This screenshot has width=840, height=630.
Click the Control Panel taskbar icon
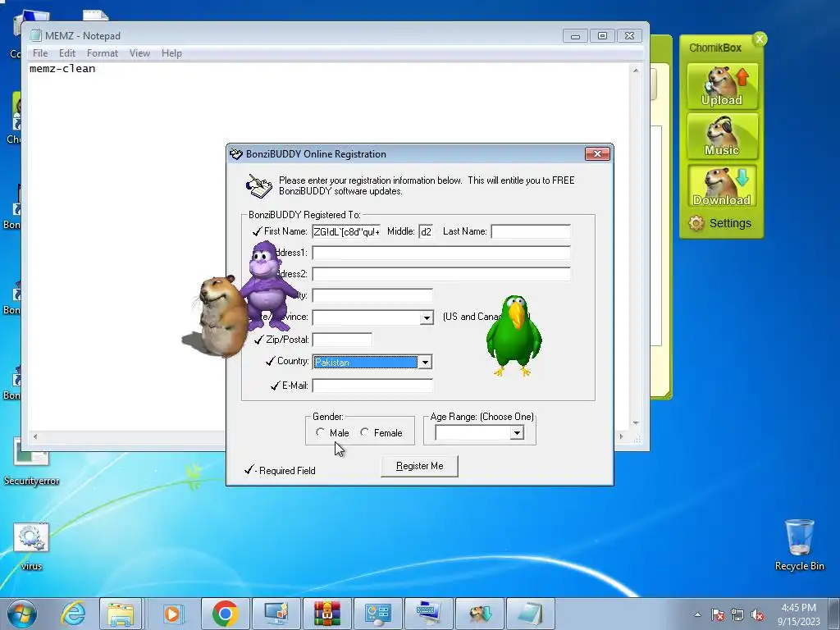pyautogui.click(x=377, y=614)
